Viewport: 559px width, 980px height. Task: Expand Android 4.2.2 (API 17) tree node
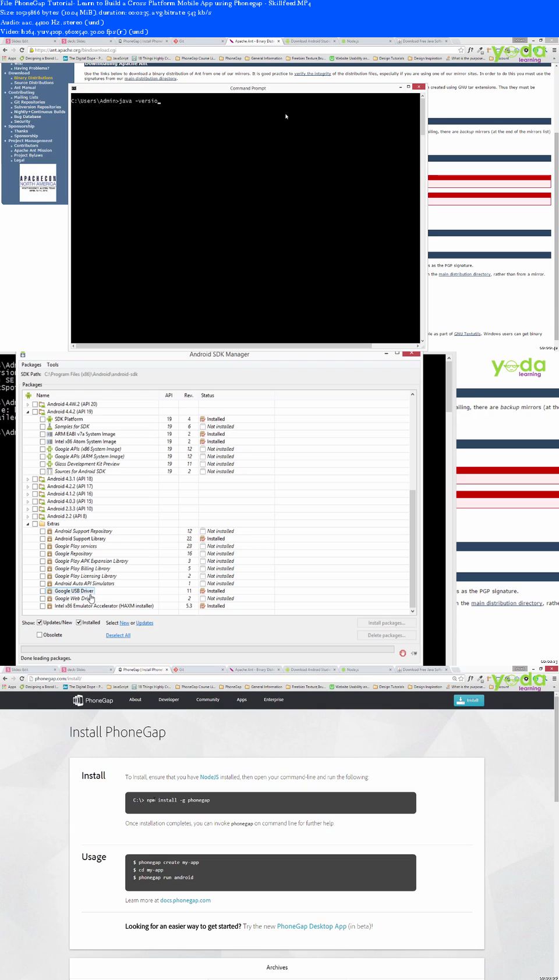pos(28,487)
